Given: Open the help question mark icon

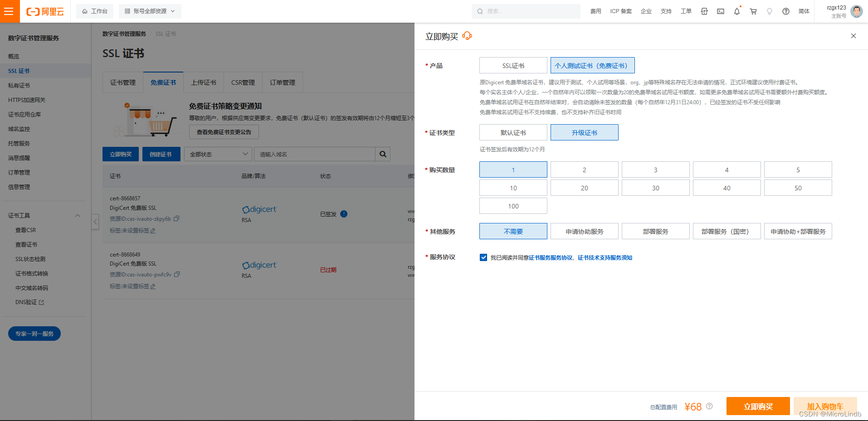Looking at the screenshot, I should pyautogui.click(x=786, y=11).
